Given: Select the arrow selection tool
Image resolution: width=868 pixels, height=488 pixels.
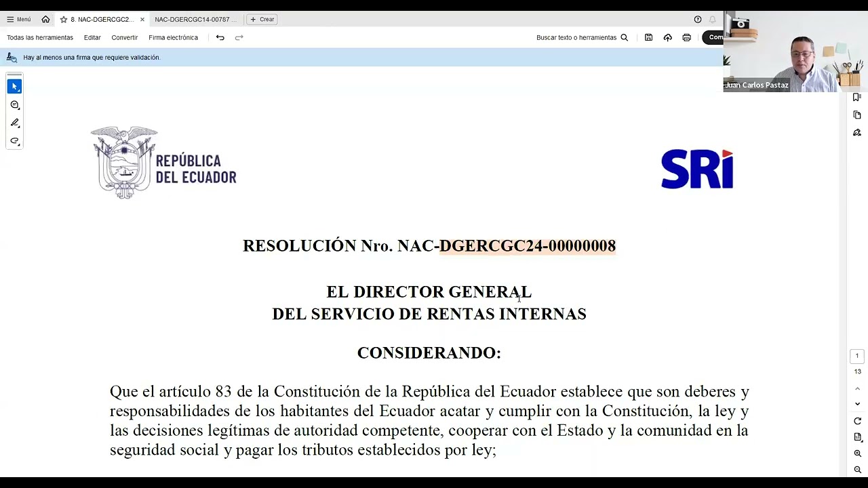Looking at the screenshot, I should tap(14, 86).
